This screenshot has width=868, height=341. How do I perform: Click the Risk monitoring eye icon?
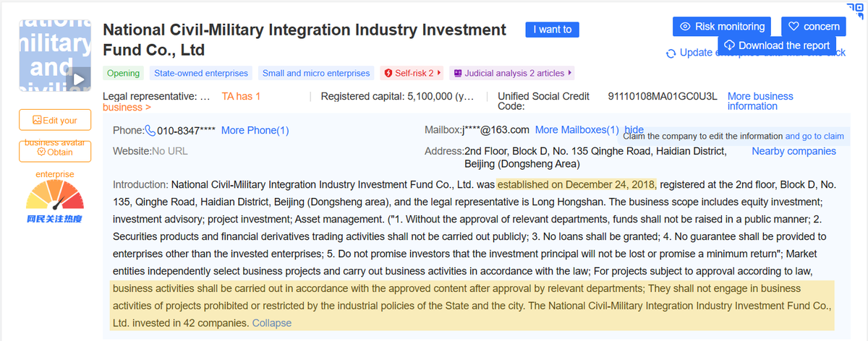686,27
